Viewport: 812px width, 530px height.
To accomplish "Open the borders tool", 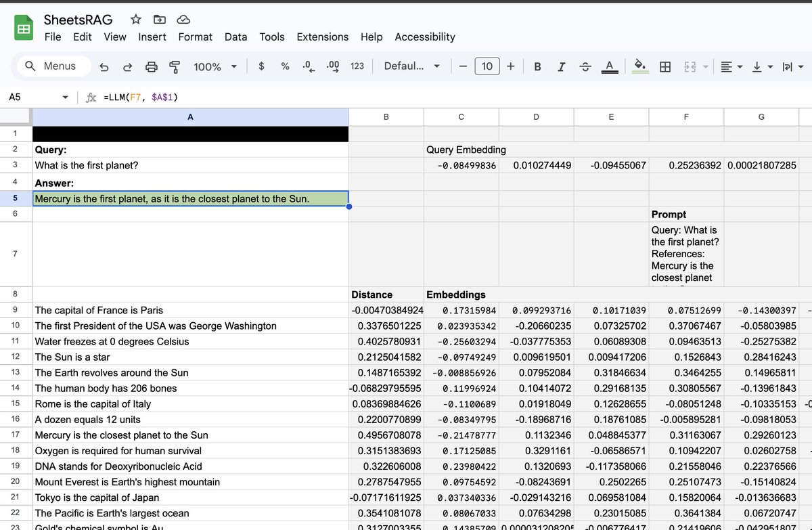I will [x=665, y=66].
